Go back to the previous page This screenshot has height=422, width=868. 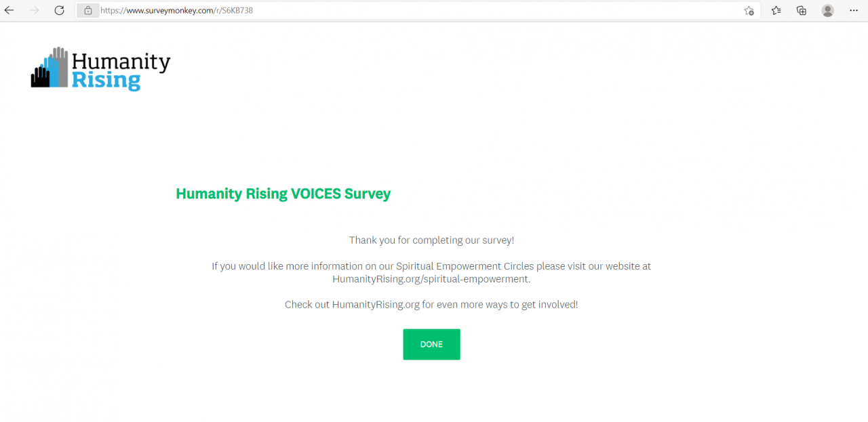coord(9,10)
